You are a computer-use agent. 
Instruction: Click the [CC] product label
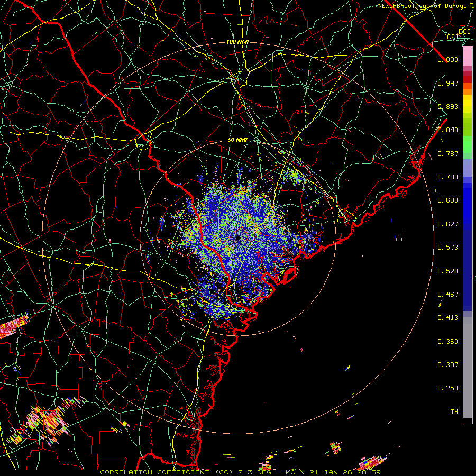pyautogui.click(x=452, y=36)
